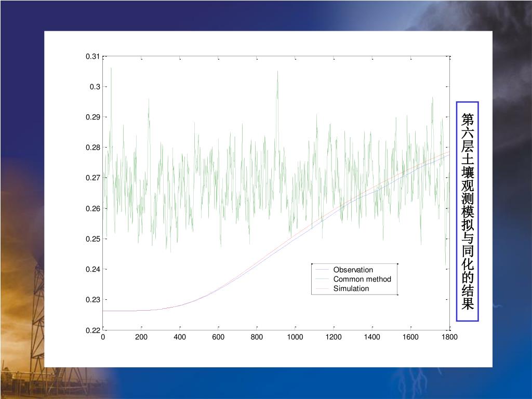Click x-axis label 200
The image size is (532, 399).
coord(141,337)
